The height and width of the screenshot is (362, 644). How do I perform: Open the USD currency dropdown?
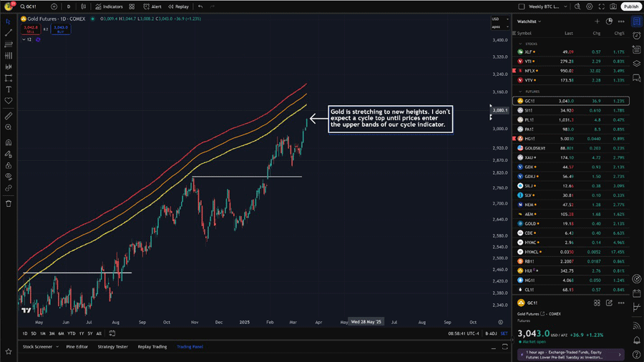496,20
